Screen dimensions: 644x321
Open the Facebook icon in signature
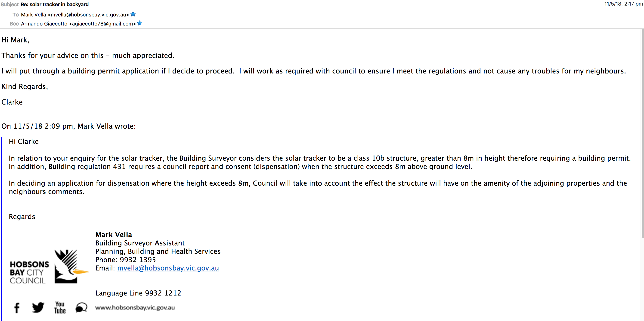tap(17, 308)
